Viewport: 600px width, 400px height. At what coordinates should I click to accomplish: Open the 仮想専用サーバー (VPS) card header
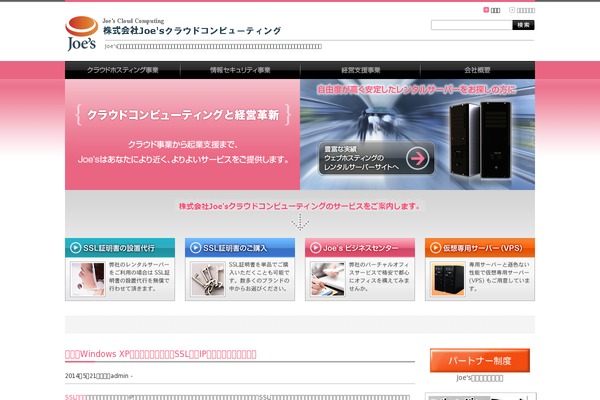480,248
